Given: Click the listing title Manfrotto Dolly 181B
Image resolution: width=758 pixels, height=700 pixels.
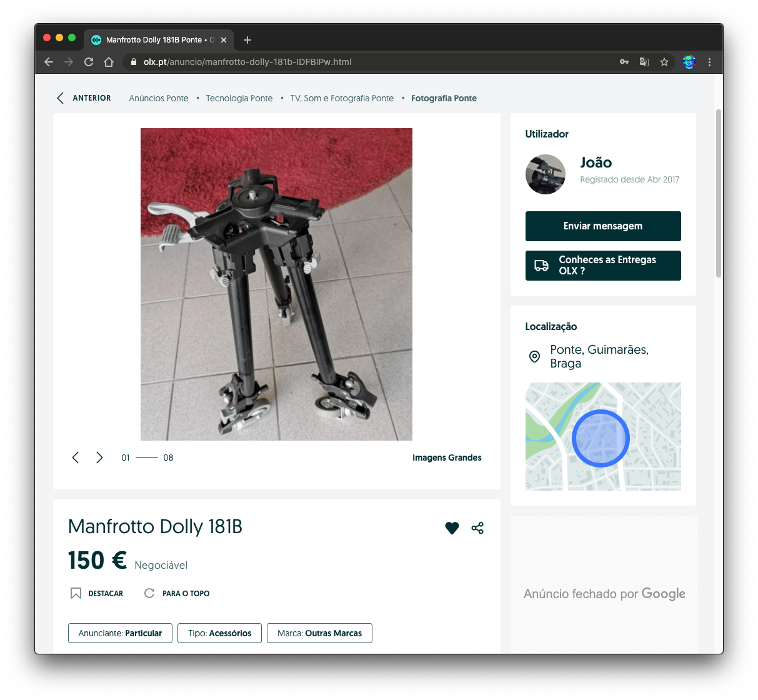Looking at the screenshot, I should [x=155, y=526].
